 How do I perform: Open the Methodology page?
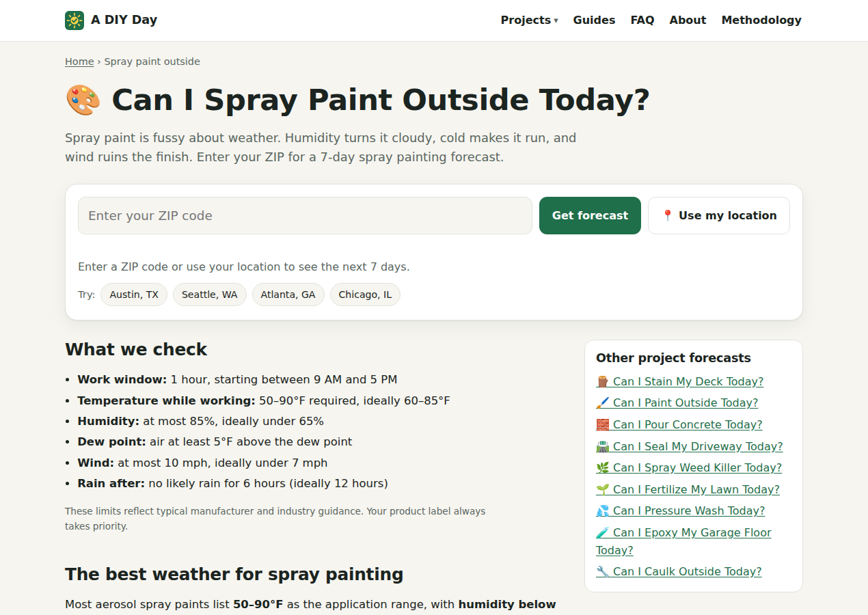pos(761,20)
